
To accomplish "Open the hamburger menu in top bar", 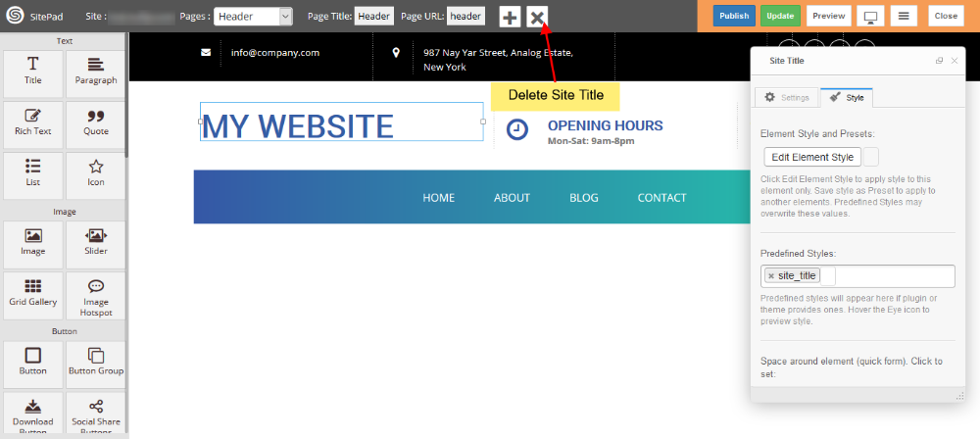I will coord(905,17).
